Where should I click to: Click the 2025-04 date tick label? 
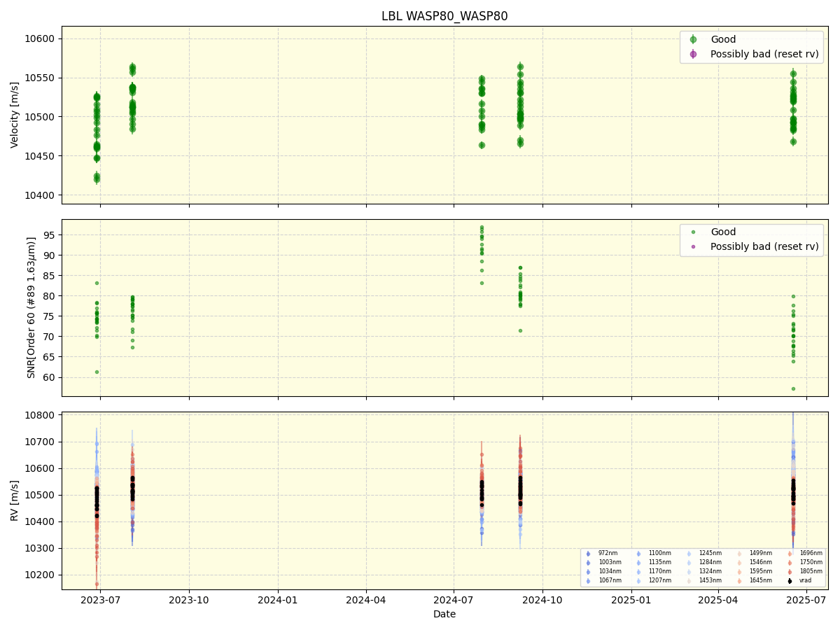click(x=718, y=600)
